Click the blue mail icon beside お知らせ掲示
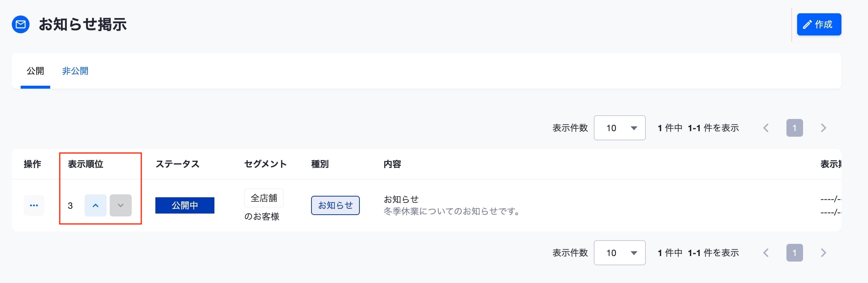The image size is (868, 283). pyautogui.click(x=21, y=24)
